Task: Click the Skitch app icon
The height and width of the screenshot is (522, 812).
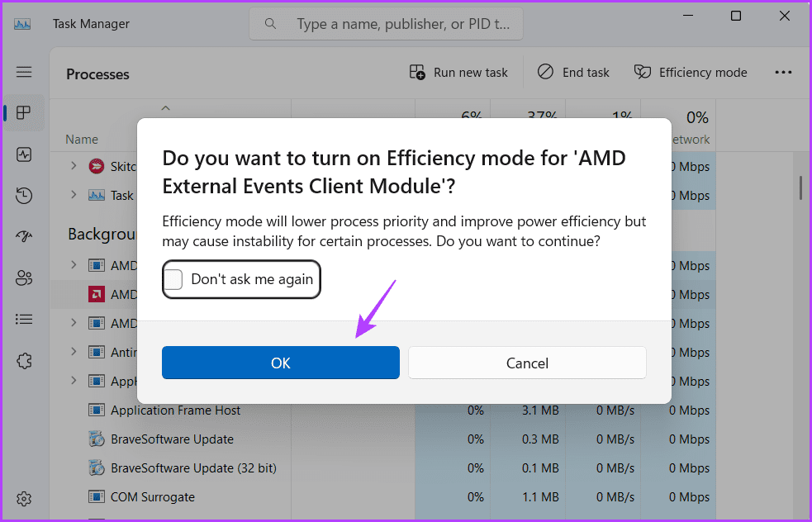Action: pos(97,166)
